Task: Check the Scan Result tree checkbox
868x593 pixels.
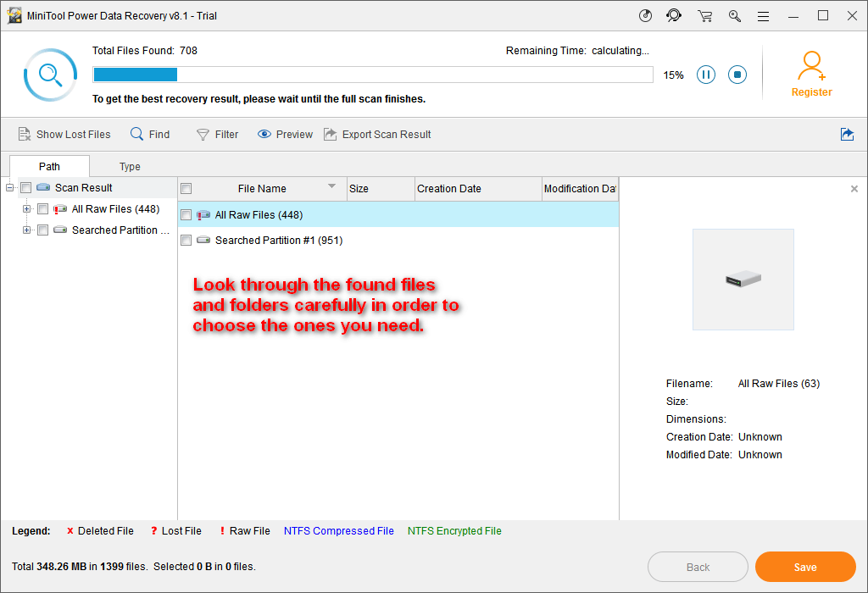Action: point(25,188)
